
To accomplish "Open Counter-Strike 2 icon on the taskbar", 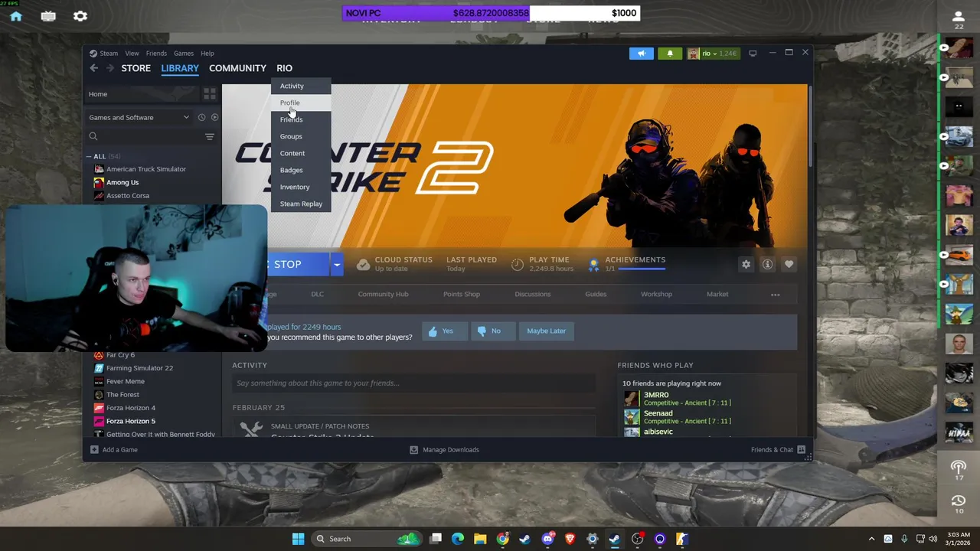I will 682,539.
